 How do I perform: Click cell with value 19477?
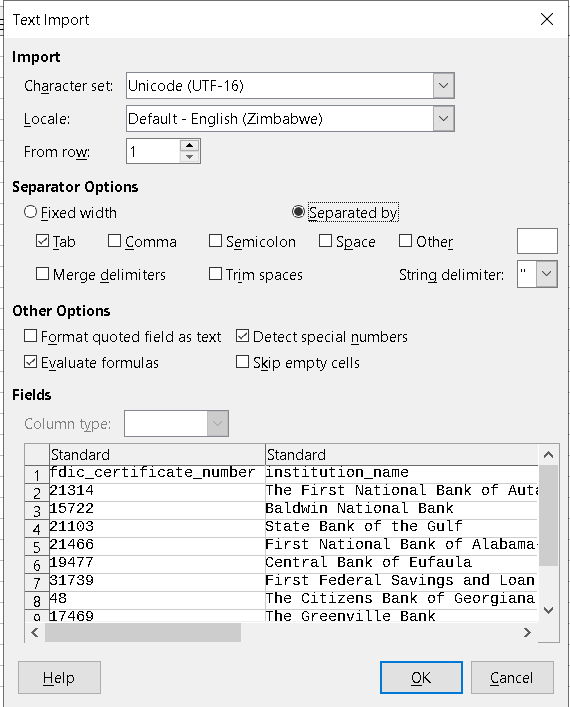click(x=157, y=563)
